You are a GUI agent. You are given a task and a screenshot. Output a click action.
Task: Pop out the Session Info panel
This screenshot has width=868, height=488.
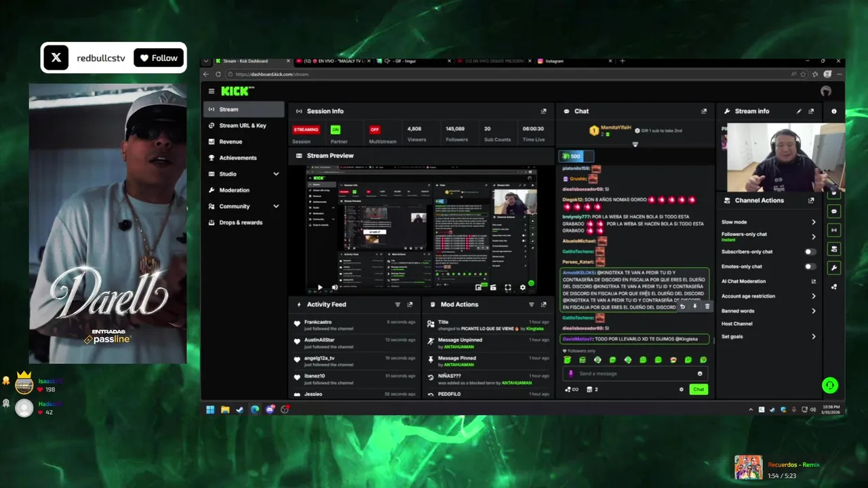543,111
